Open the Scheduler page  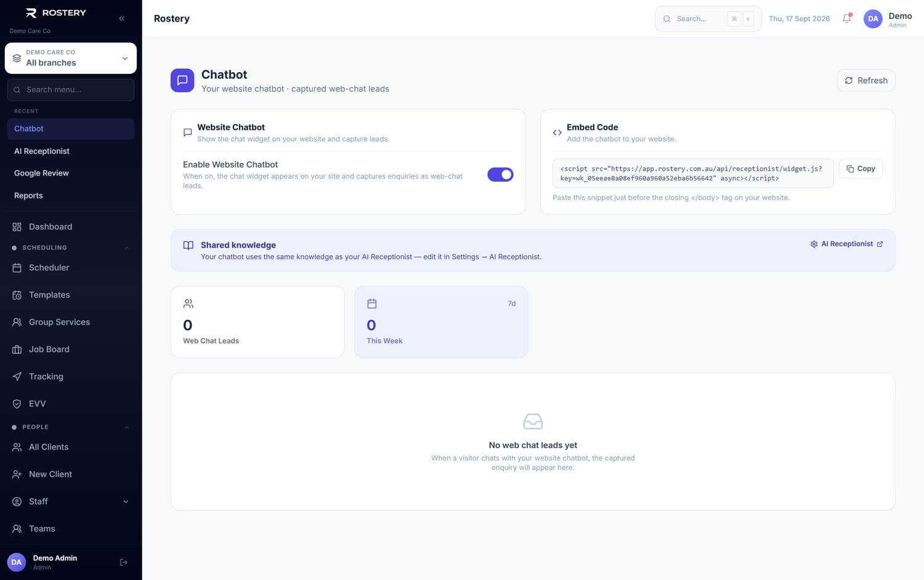coord(70,268)
